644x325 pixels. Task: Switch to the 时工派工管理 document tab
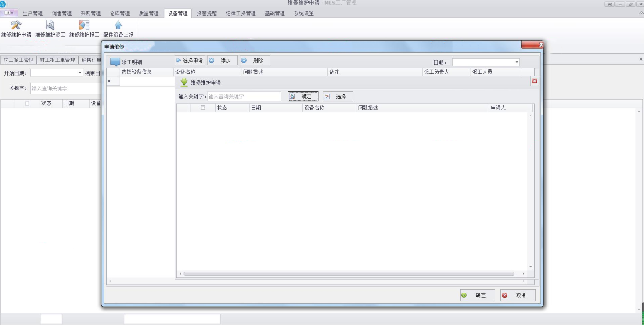(x=18, y=60)
